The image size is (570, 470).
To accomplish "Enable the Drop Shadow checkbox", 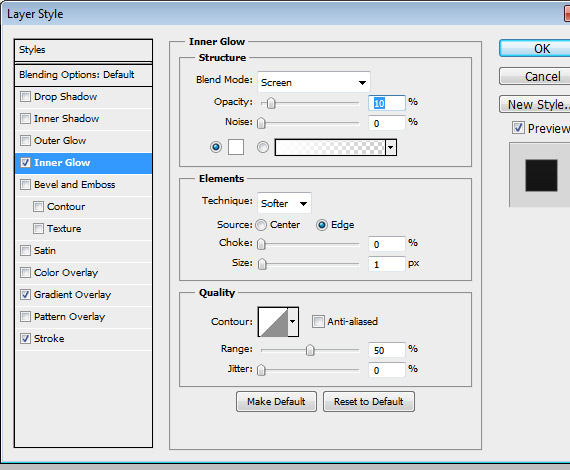I will (x=25, y=97).
